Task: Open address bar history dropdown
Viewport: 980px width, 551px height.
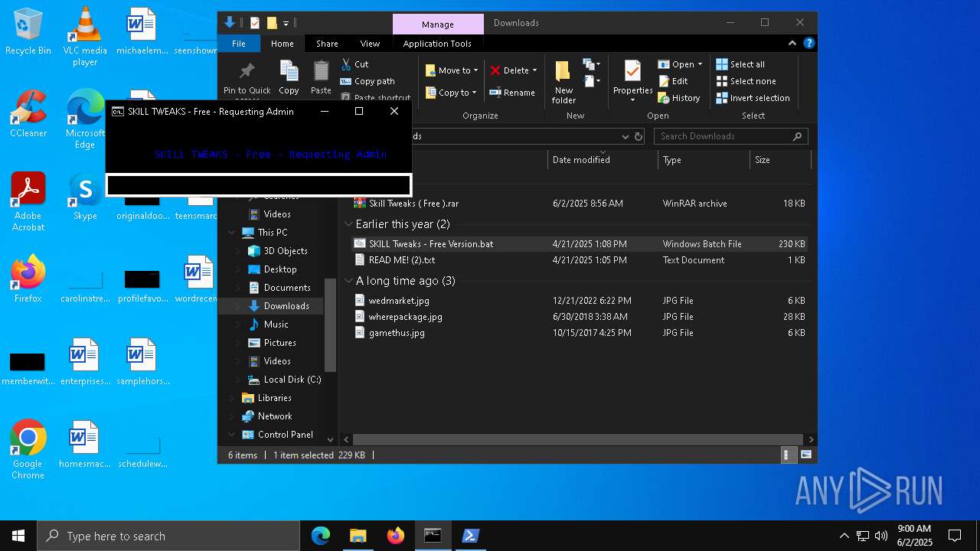Action: [626, 136]
